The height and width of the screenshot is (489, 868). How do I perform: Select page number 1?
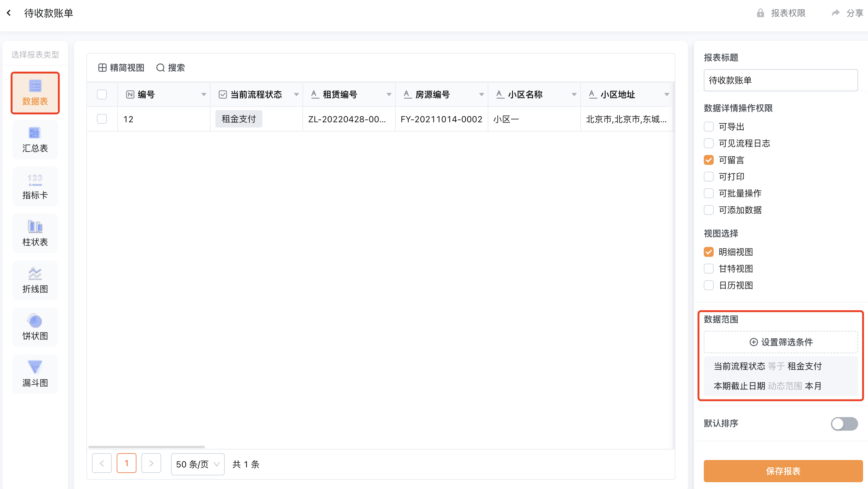(x=126, y=463)
